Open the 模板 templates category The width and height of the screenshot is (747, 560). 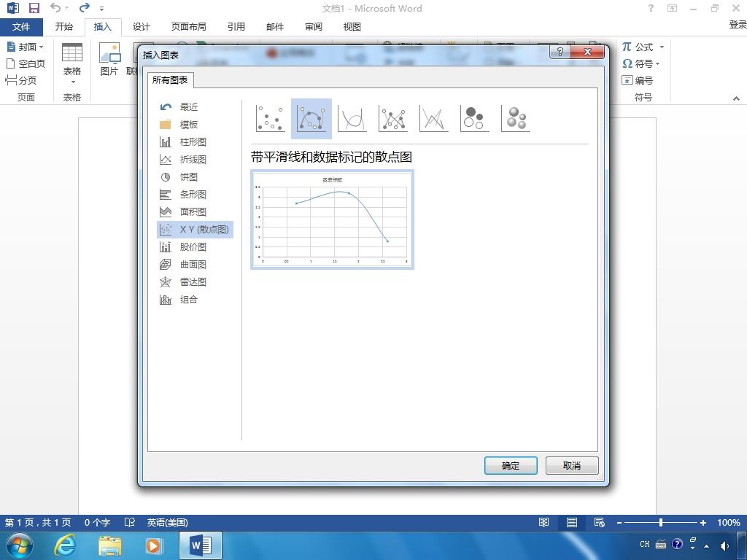pyautogui.click(x=195, y=125)
